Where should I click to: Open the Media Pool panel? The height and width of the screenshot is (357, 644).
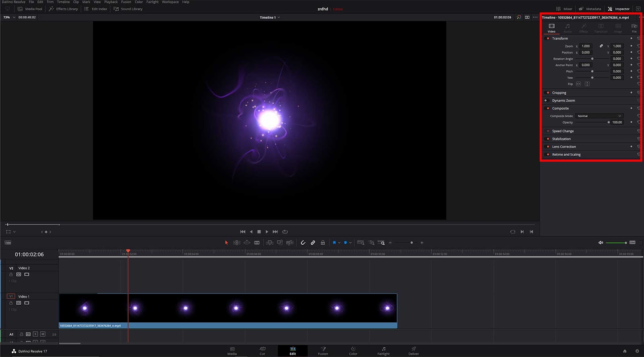click(30, 9)
